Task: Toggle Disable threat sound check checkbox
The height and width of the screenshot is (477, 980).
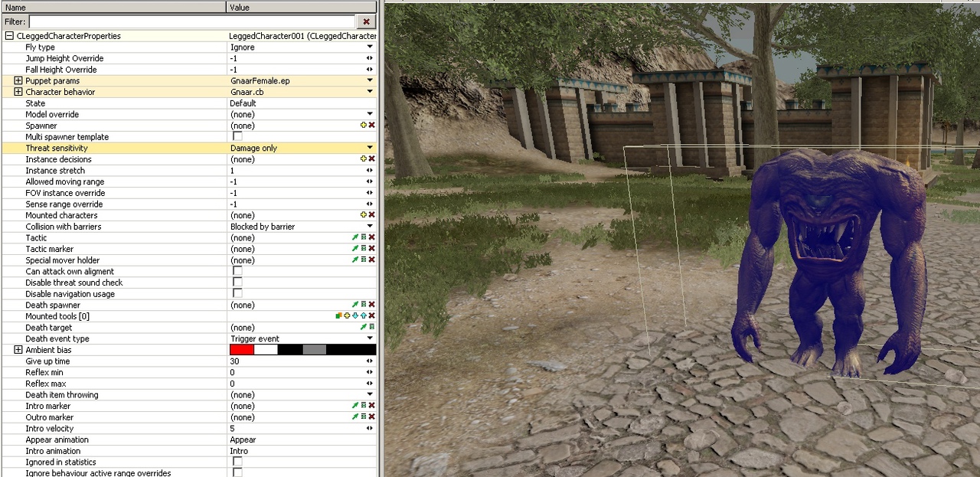Action: [237, 283]
